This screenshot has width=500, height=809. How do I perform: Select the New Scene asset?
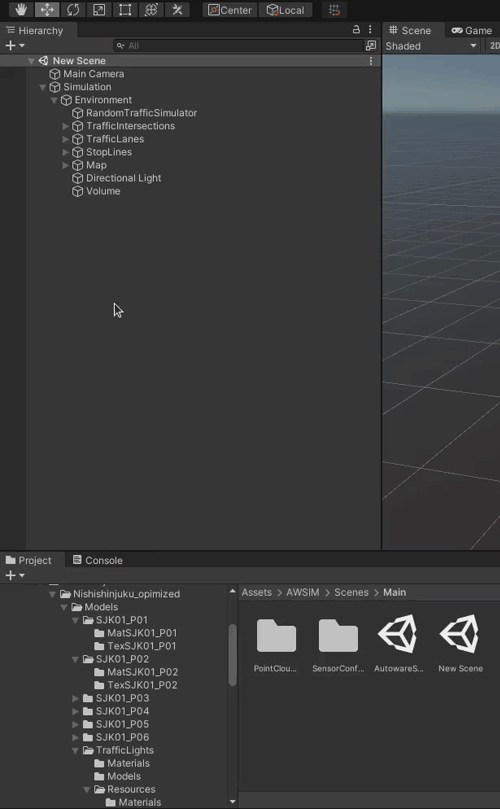pyautogui.click(x=461, y=644)
